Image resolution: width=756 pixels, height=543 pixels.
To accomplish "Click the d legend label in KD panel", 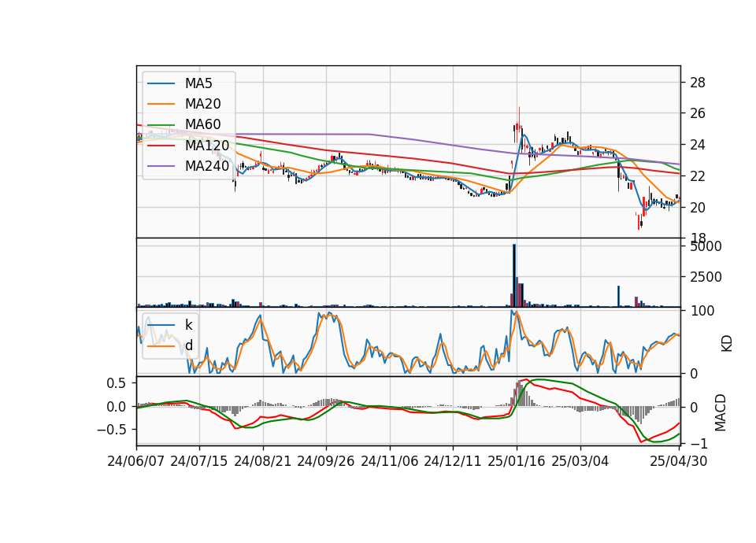I will click(189, 345).
